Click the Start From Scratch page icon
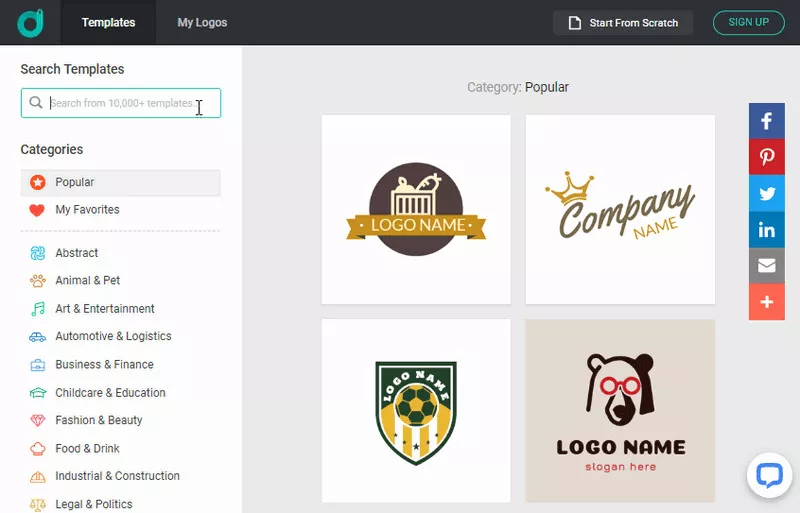Screen dimensions: 800x513 point(575,23)
